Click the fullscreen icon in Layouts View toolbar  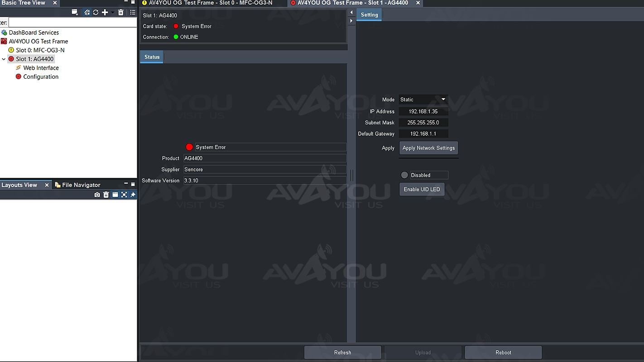(x=124, y=195)
